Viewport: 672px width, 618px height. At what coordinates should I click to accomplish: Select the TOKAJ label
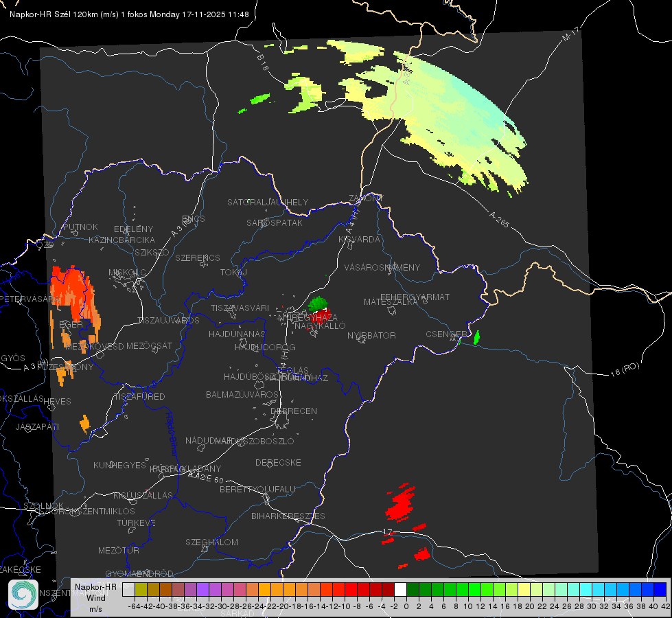[234, 273]
